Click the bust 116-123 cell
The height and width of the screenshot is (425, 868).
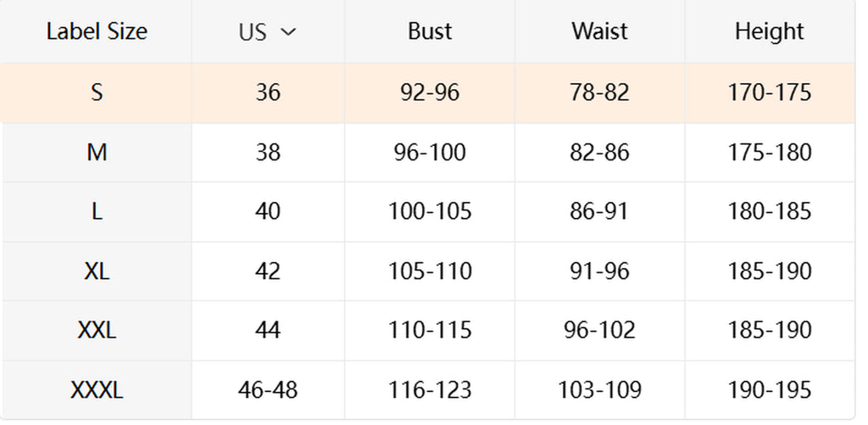point(430,390)
